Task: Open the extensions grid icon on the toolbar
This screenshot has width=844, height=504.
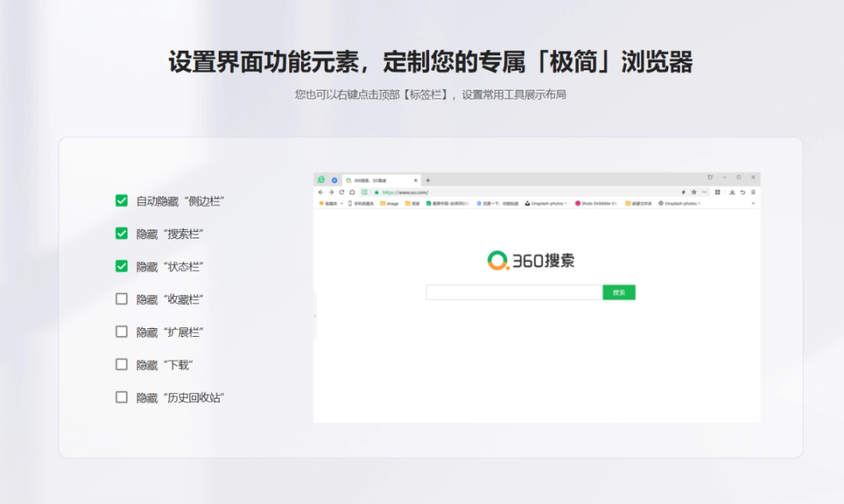Action: [x=717, y=191]
